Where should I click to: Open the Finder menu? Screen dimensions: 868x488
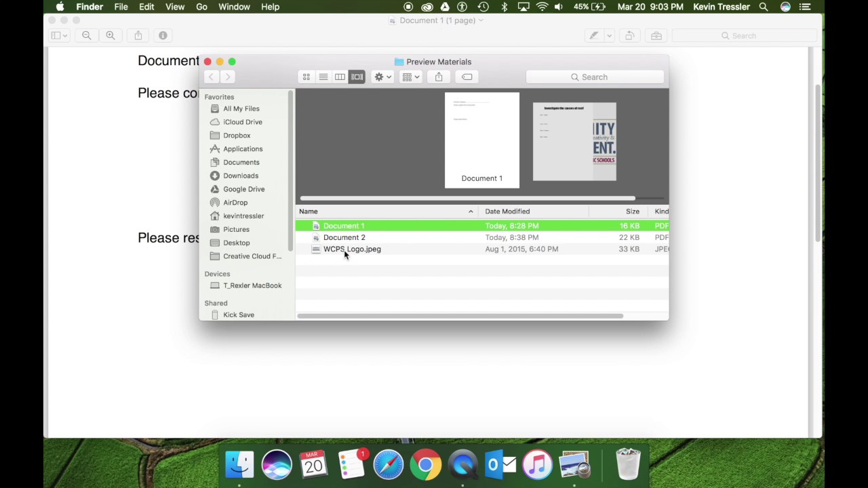tap(90, 7)
